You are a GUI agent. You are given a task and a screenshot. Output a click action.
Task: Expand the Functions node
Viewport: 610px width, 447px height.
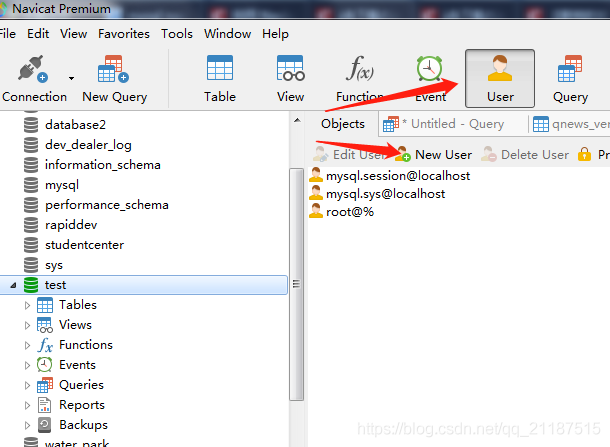(27, 345)
